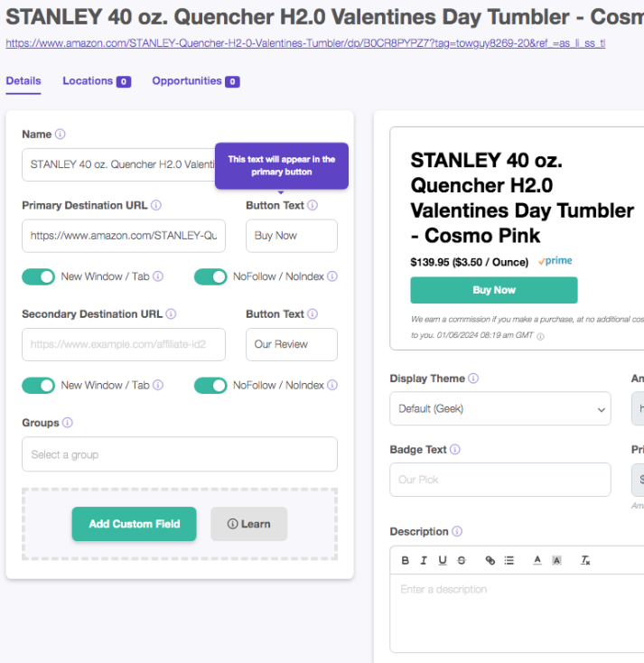The image size is (644, 663).
Task: Apply italic formatting in description editor
Action: (424, 561)
